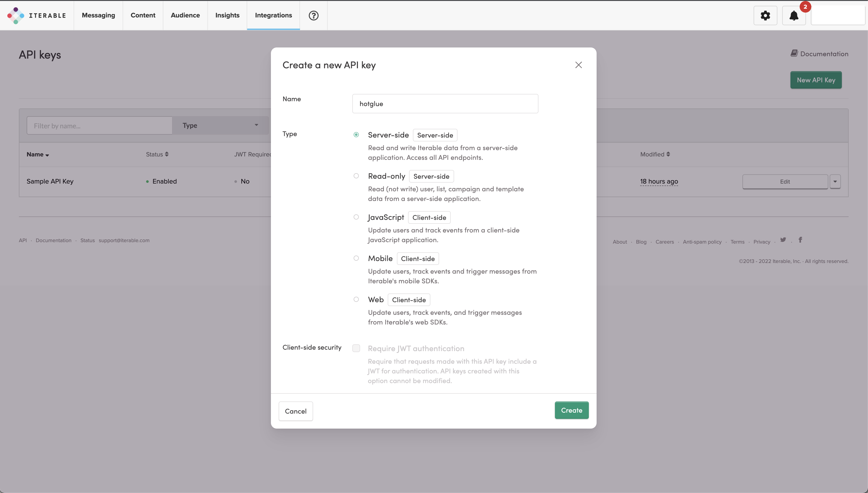868x493 pixels.
Task: Click the Twitter icon in footer
Action: click(783, 240)
